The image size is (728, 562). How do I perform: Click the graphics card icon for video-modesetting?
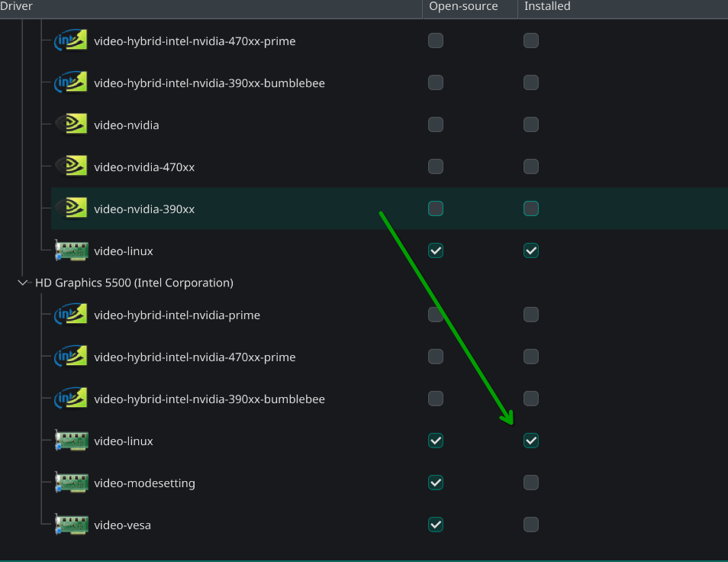tap(71, 483)
